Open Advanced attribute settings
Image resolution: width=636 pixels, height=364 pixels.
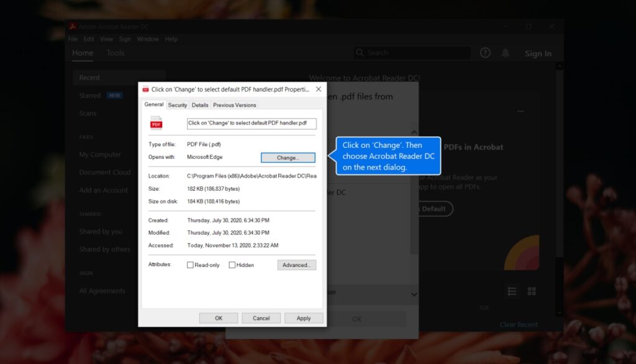coord(296,265)
